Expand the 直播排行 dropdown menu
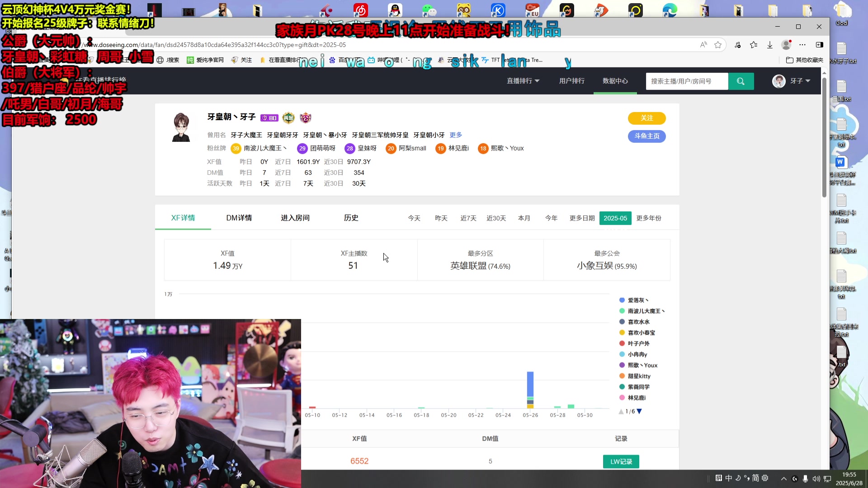This screenshot has height=488, width=868. click(x=523, y=81)
